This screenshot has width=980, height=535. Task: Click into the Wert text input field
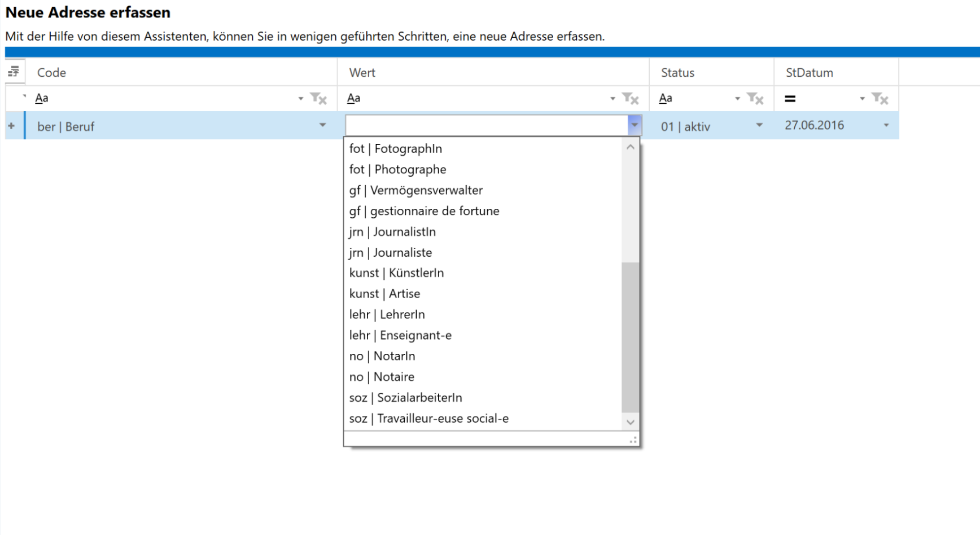coord(485,125)
